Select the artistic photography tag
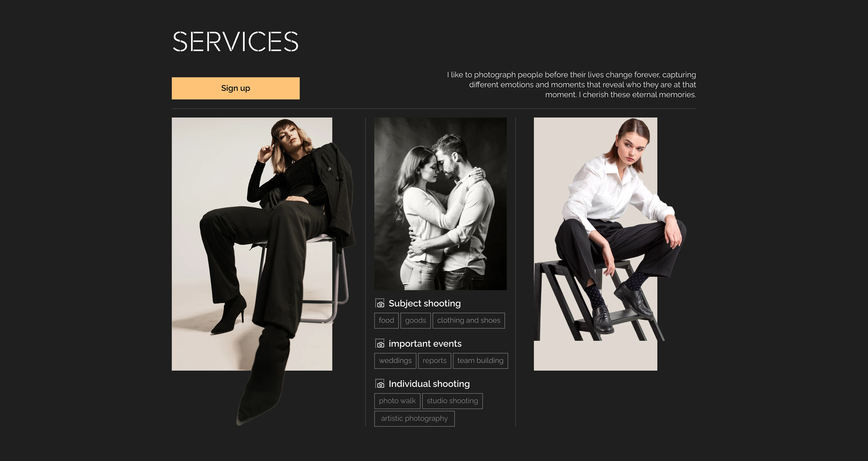868x461 pixels. [x=415, y=419]
